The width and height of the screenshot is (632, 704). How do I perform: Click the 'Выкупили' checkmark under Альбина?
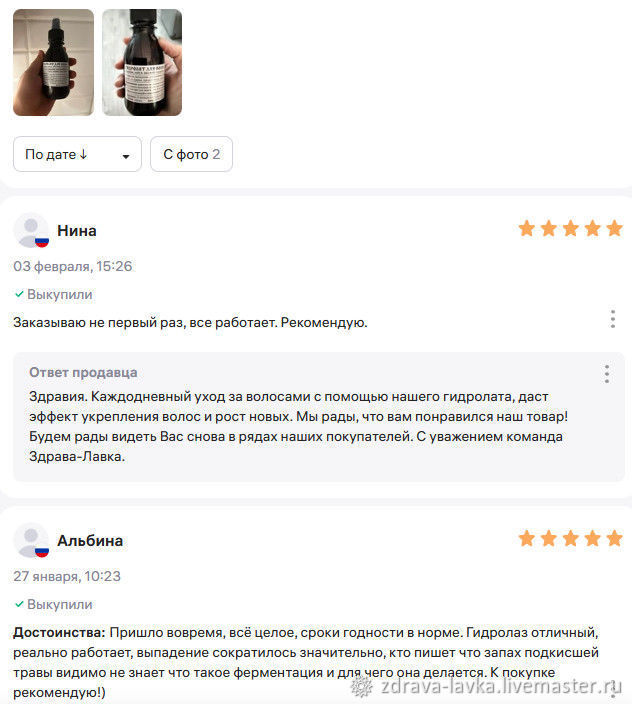(x=19, y=604)
